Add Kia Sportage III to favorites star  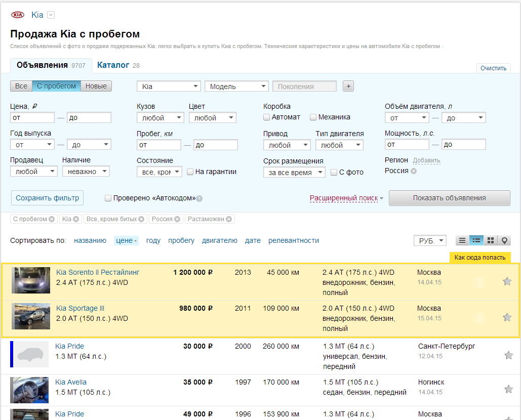pos(507,317)
